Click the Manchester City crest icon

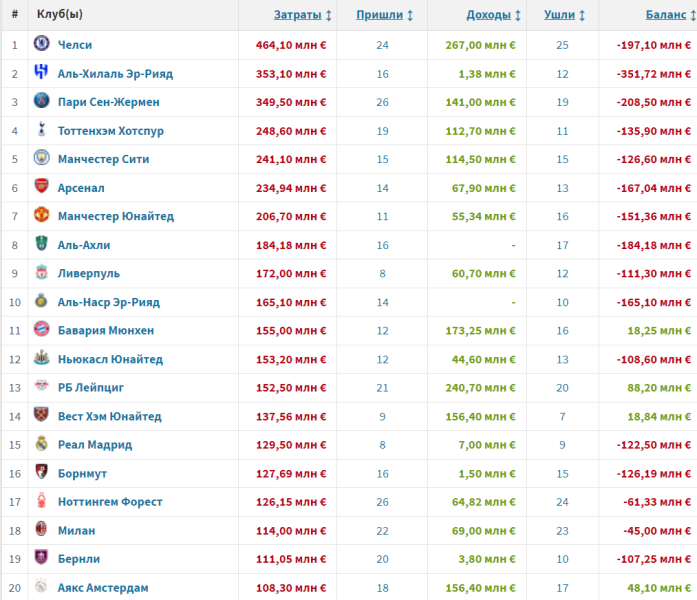tap(41, 159)
